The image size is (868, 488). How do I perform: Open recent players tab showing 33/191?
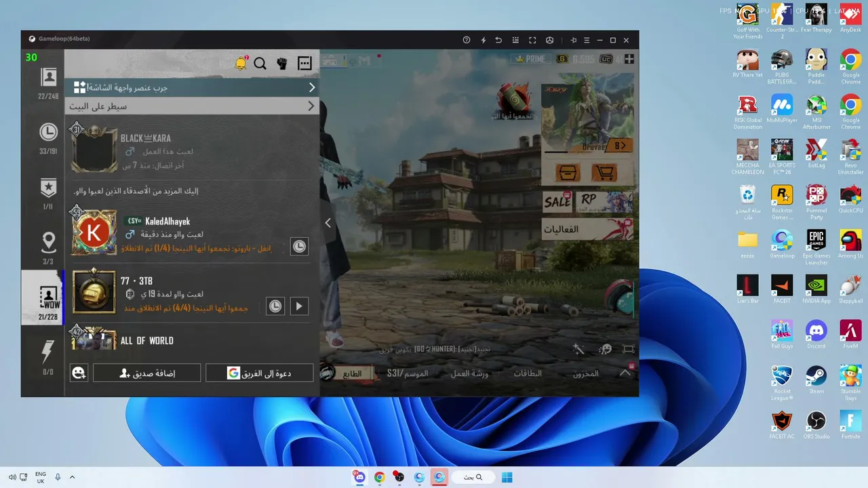click(48, 138)
